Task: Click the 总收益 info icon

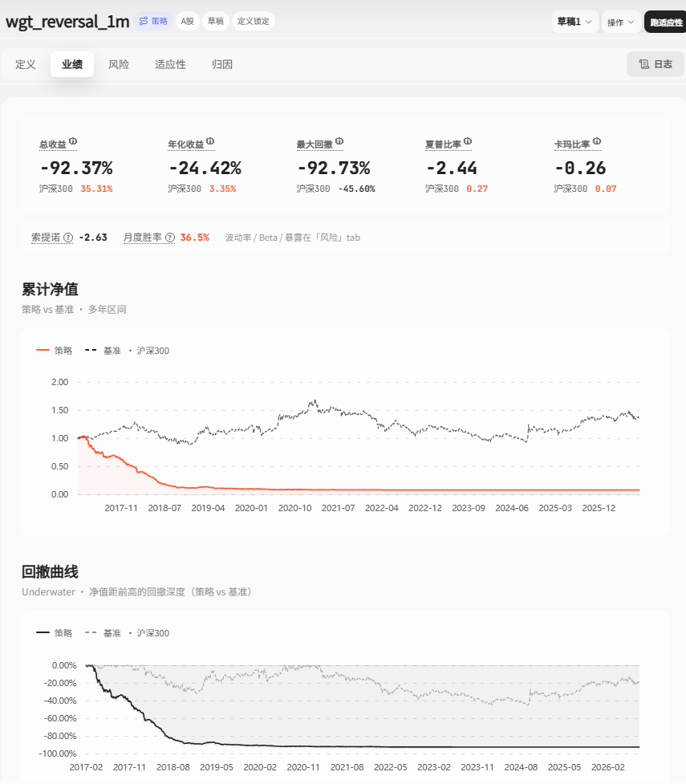Action: (x=73, y=141)
